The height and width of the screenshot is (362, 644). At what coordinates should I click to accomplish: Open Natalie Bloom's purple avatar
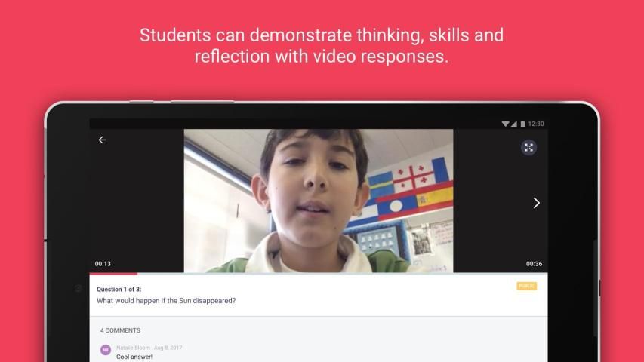[106, 350]
